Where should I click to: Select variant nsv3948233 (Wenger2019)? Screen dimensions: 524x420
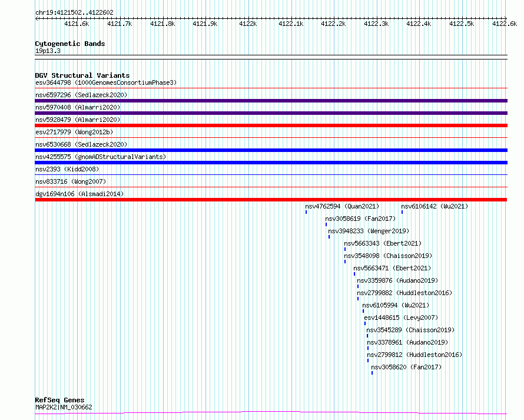pyautogui.click(x=369, y=231)
